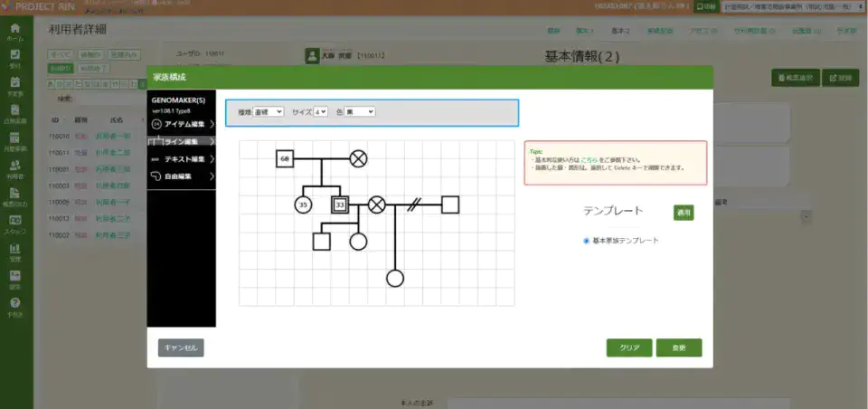Screen dimensions: 868x409
Task: Select the crossed circle on the top row
Action: 358,159
